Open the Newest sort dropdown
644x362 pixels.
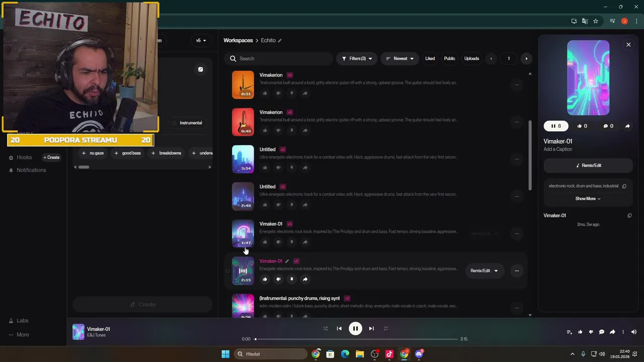coord(399,58)
